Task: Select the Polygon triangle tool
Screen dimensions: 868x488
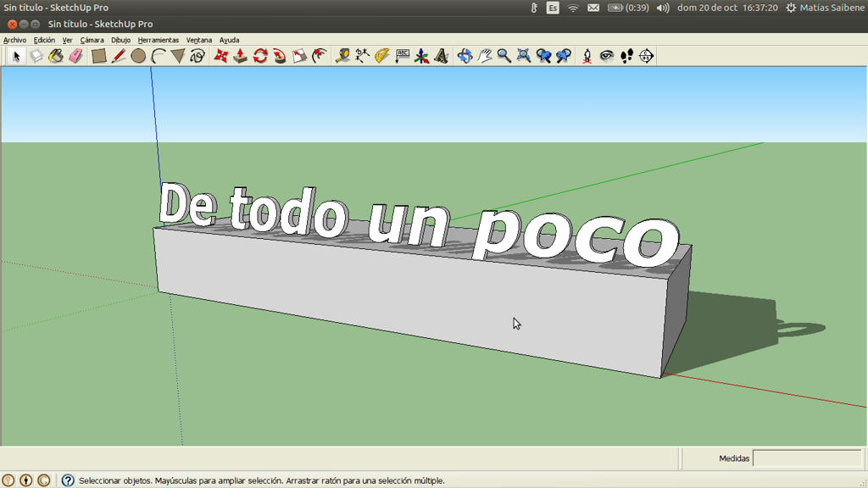Action: tap(178, 56)
